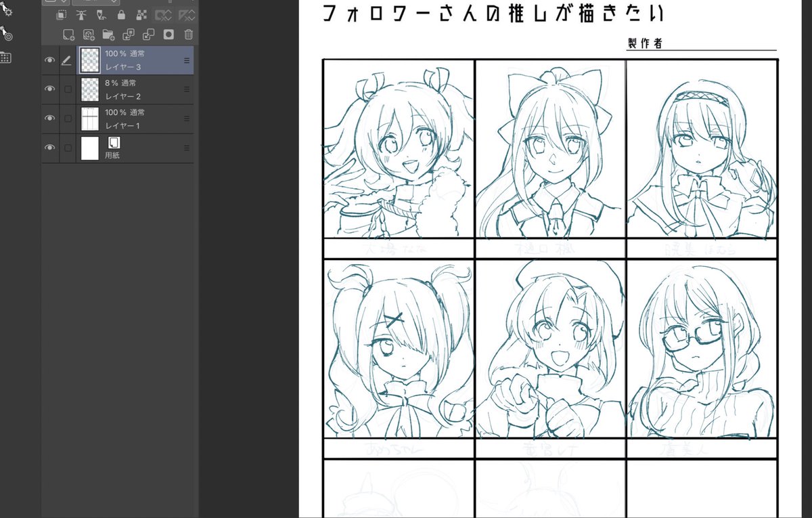
Task: Click the レイヤー 2 name
Action: [x=123, y=96]
